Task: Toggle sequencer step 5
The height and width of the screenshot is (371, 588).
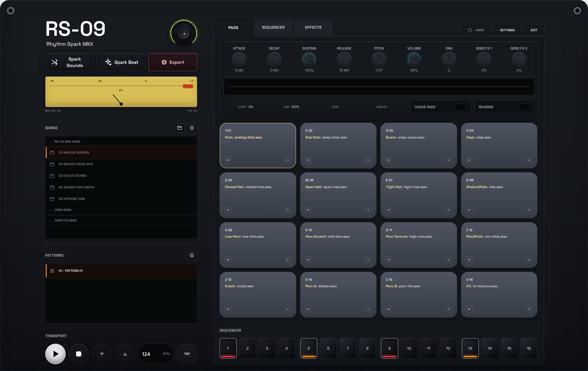Action: [309, 348]
